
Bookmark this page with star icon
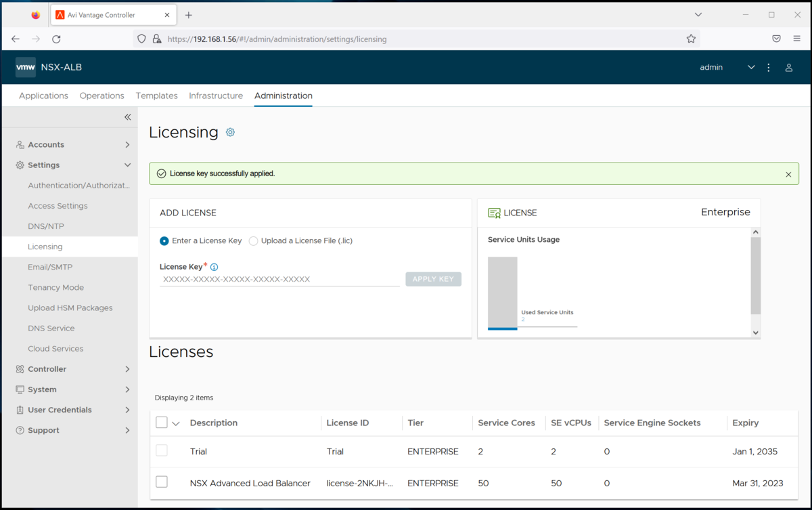(691, 39)
